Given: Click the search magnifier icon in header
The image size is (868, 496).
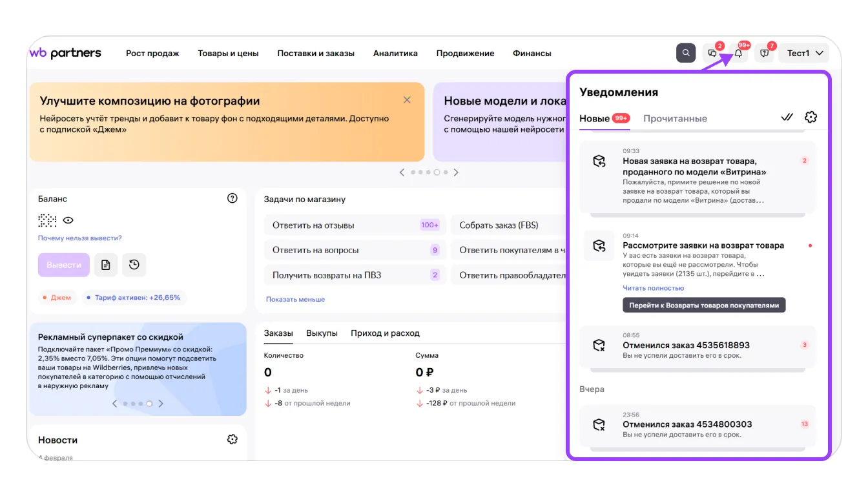Looking at the screenshot, I should point(686,53).
